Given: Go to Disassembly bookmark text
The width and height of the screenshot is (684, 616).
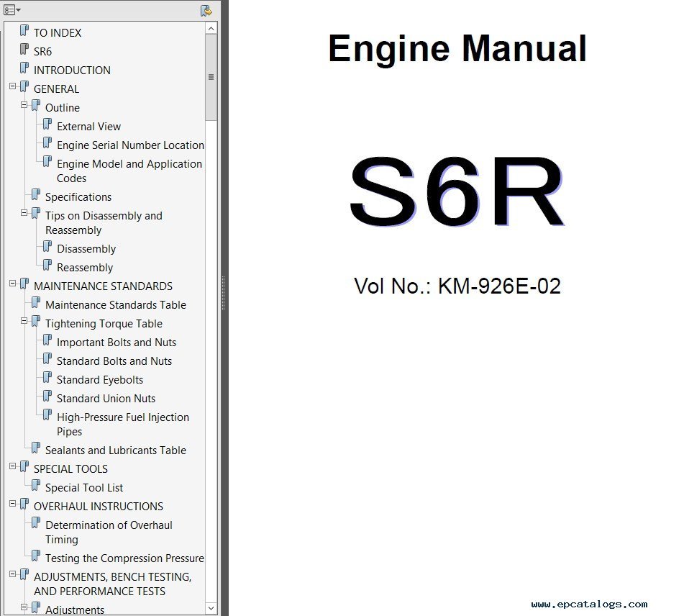Looking at the screenshot, I should [86, 249].
